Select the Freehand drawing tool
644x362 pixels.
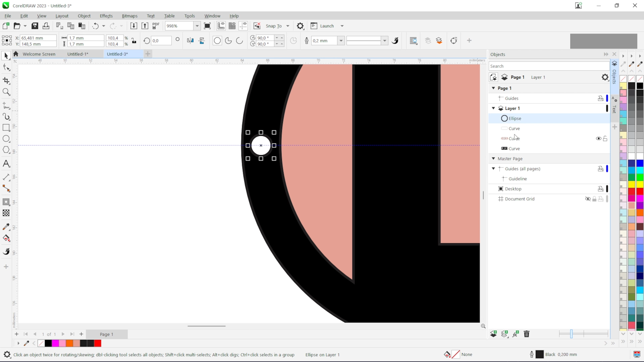pyautogui.click(x=6, y=105)
